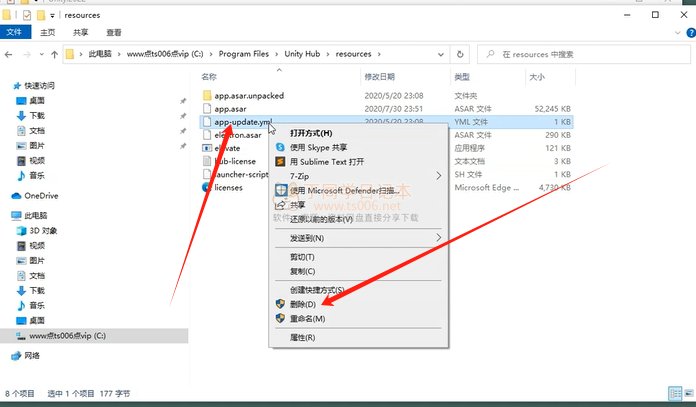Click the Forward navigation arrow
The image size is (696, 407).
27,54
